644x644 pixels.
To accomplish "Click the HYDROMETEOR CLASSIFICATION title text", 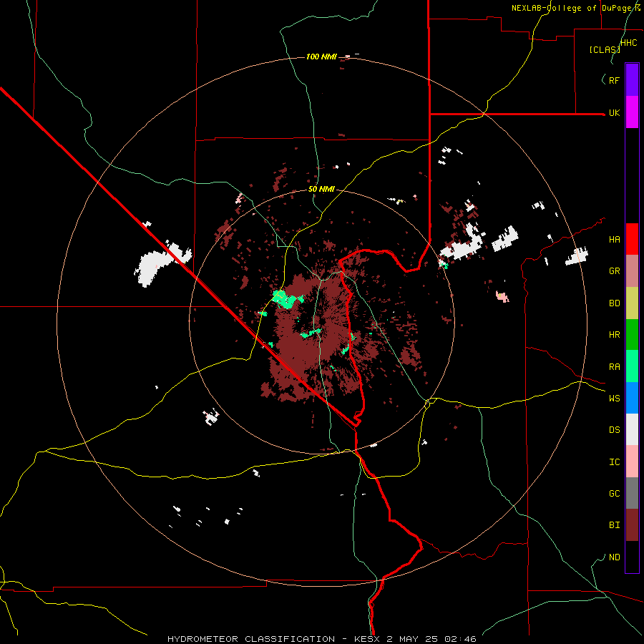I will click(251, 639).
